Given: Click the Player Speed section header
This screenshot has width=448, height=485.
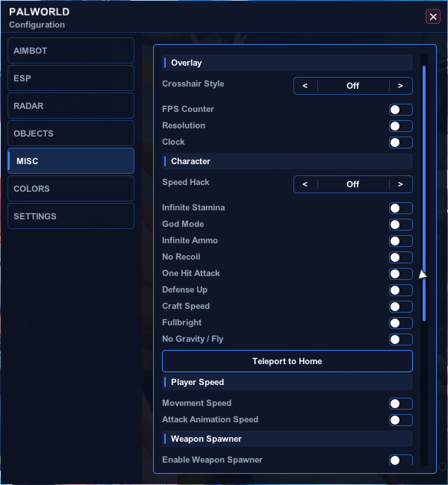Looking at the screenshot, I should coord(287,382).
